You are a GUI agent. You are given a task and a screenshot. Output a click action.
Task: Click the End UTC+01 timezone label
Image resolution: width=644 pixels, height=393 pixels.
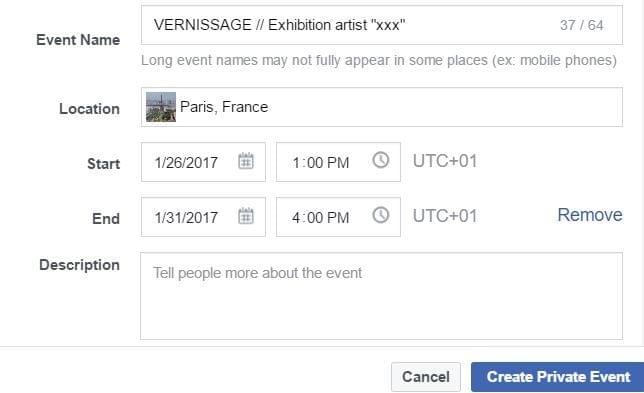click(445, 216)
